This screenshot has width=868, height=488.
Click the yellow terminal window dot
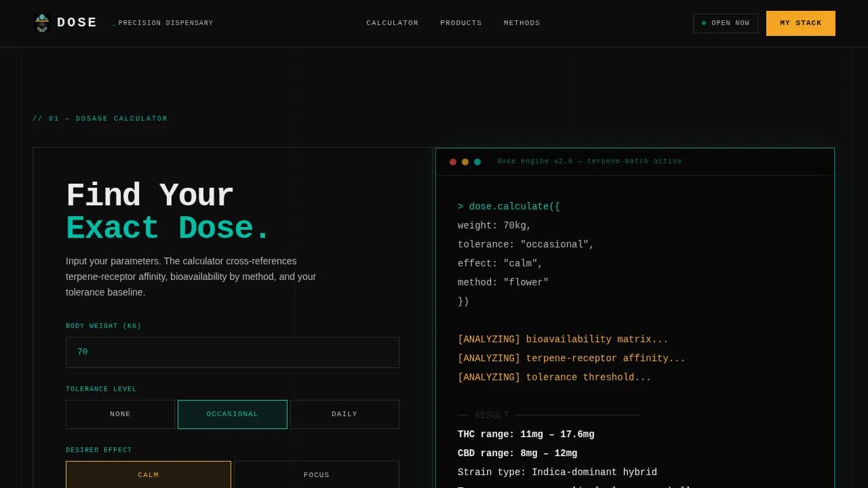[x=465, y=162]
